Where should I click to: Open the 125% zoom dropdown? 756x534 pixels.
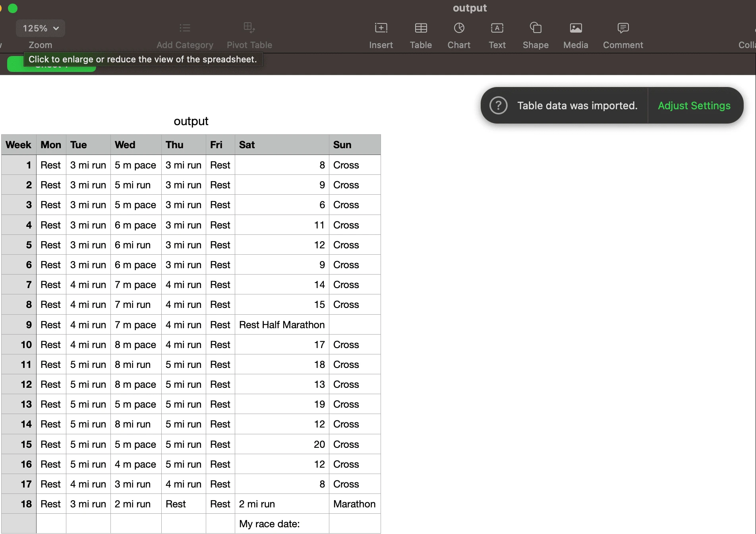[x=41, y=28]
